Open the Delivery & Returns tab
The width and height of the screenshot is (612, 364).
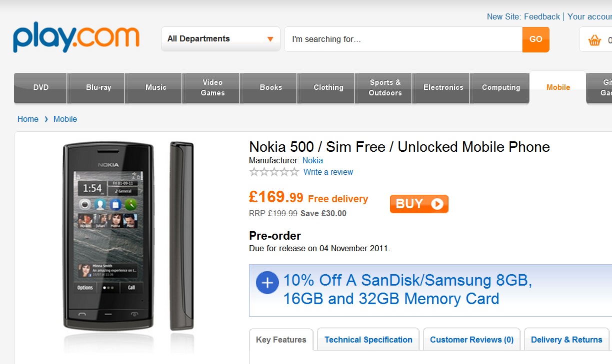(566, 340)
